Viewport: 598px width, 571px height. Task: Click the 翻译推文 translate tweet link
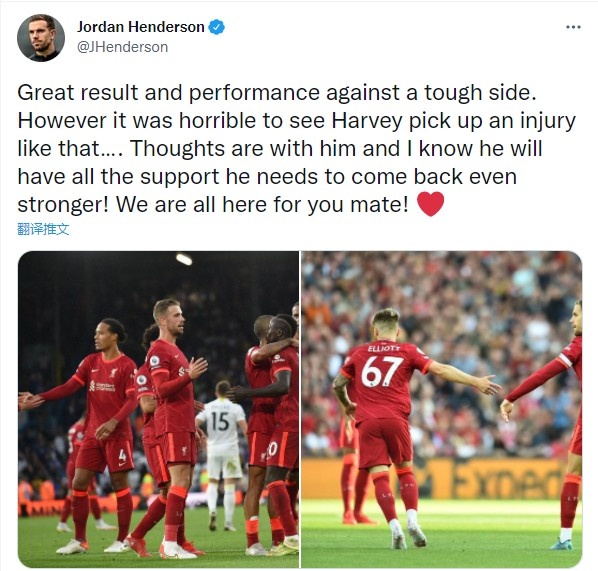click(43, 229)
